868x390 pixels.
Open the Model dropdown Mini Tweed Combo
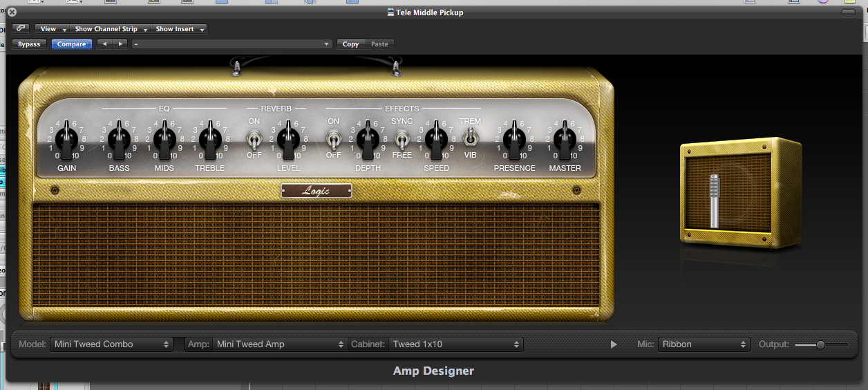pos(111,344)
